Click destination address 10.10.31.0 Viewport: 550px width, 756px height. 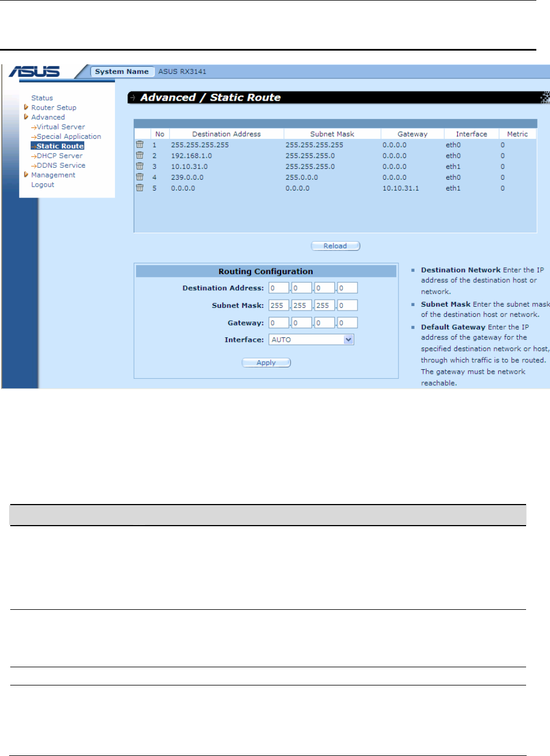[189, 167]
